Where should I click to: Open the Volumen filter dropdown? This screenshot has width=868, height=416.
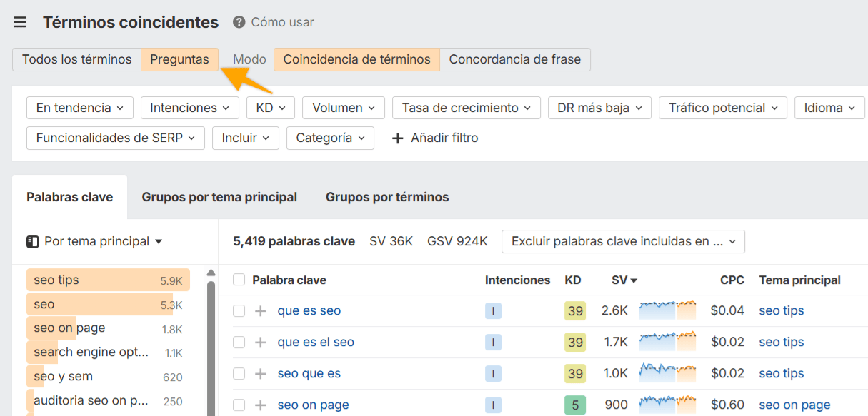coord(344,108)
